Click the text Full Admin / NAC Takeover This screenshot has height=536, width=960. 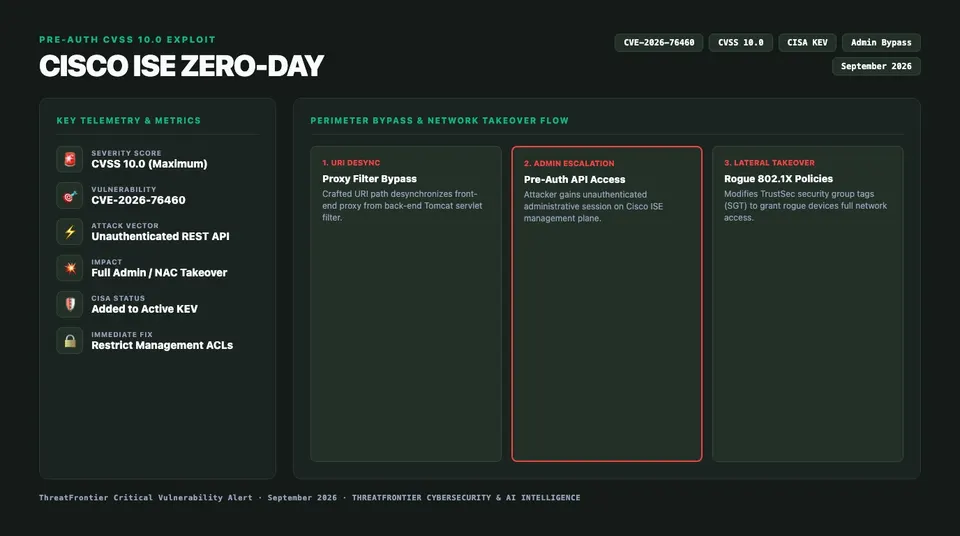159,273
